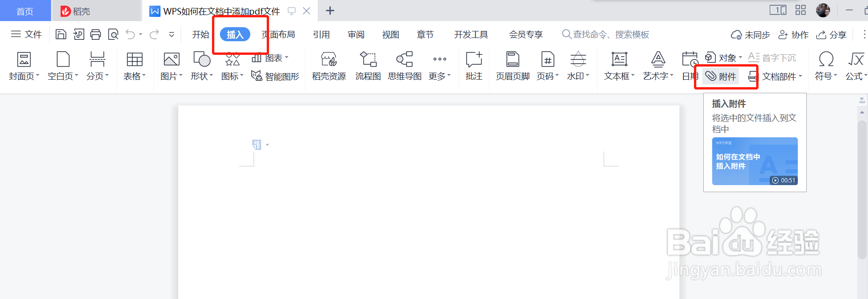This screenshot has height=299, width=868.
Task: Open the 文件 menu
Action: pos(26,34)
